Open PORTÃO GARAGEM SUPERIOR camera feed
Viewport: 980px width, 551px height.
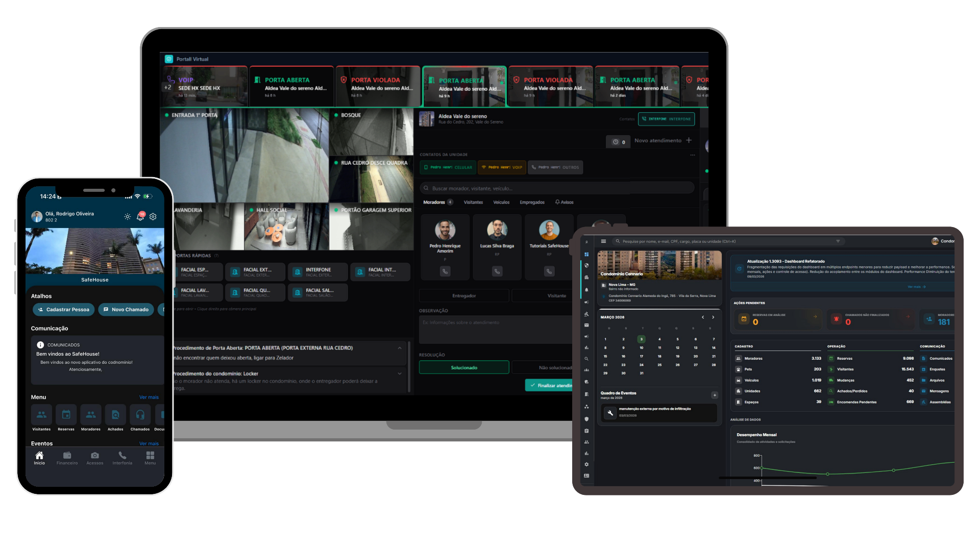coord(372,227)
